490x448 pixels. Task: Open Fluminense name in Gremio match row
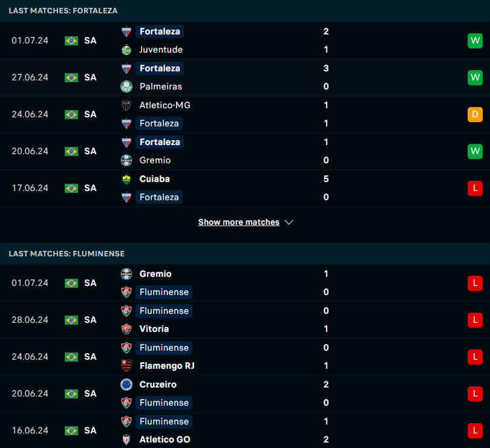pyautogui.click(x=164, y=292)
